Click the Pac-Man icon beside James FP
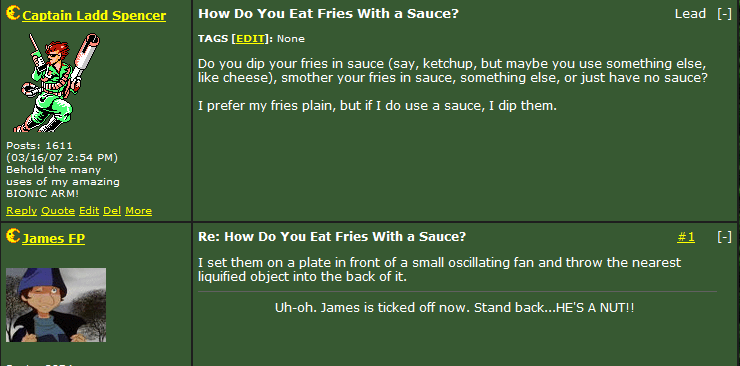 point(13,236)
